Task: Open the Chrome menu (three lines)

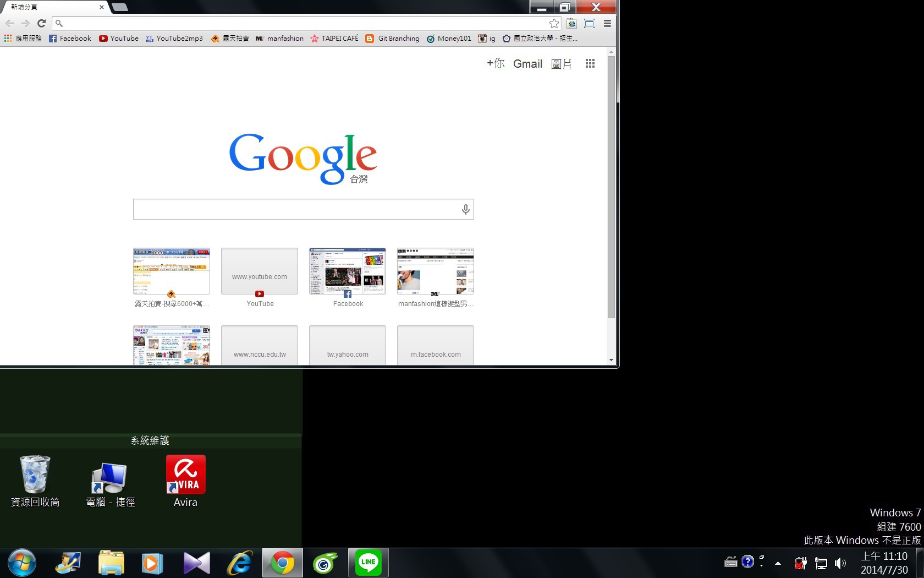Action: [x=607, y=23]
